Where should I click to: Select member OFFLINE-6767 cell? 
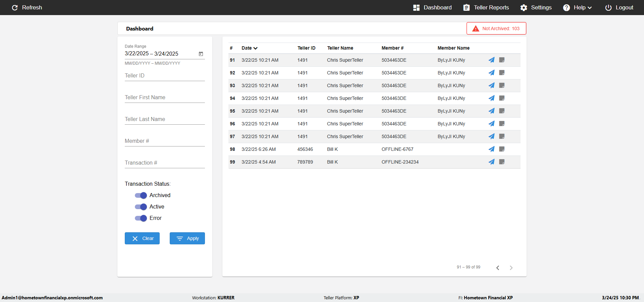397,149
